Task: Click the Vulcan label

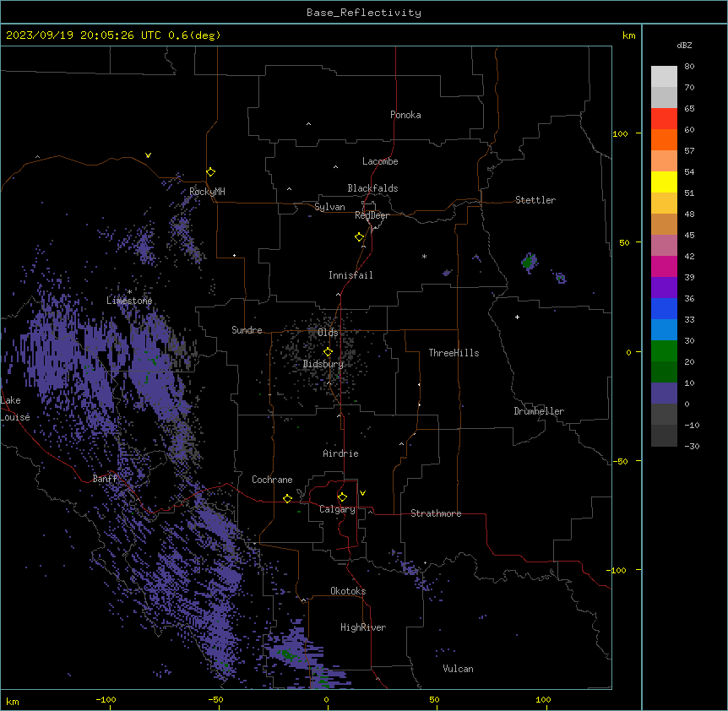Action: (x=458, y=669)
